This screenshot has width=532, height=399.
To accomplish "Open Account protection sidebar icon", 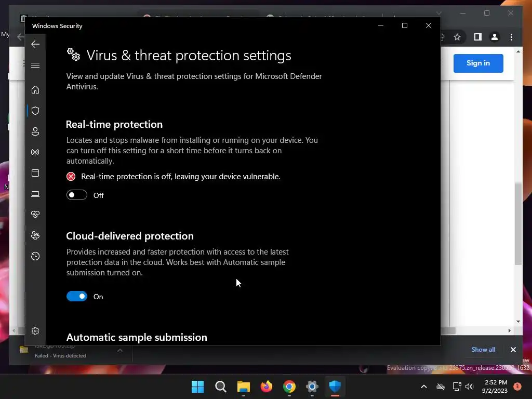I will click(35, 131).
